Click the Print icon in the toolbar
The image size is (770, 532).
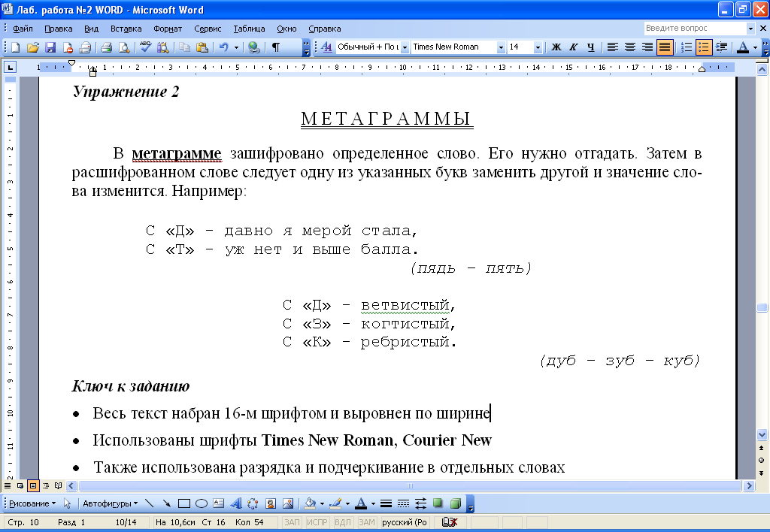tap(106, 47)
